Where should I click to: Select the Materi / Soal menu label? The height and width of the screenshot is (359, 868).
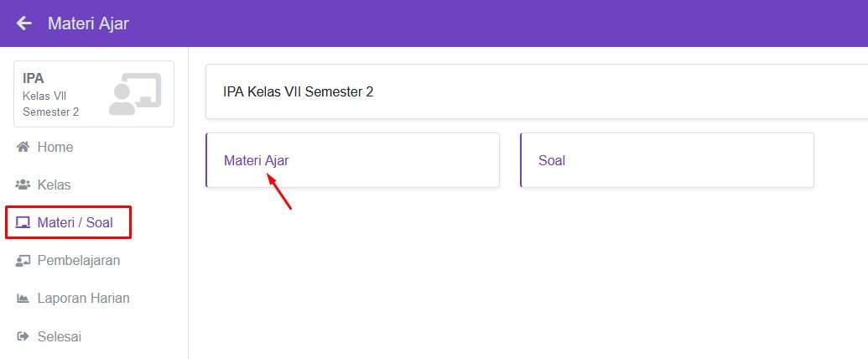click(x=75, y=223)
